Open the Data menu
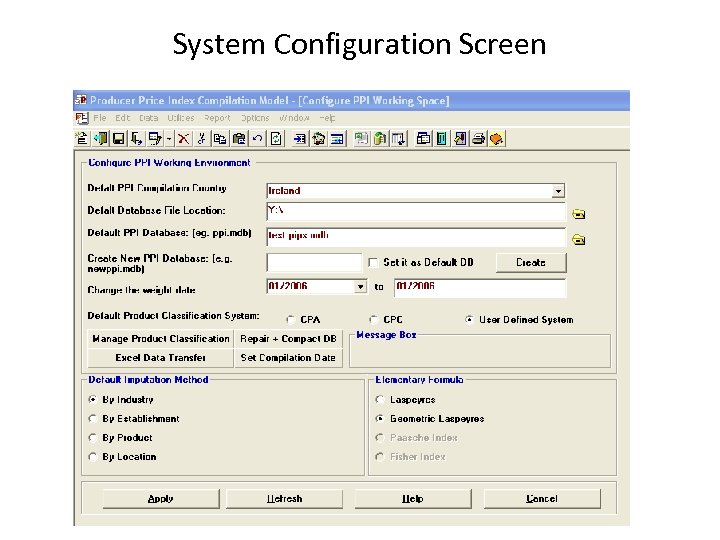Viewport: 720px width, 540px height. click(149, 118)
